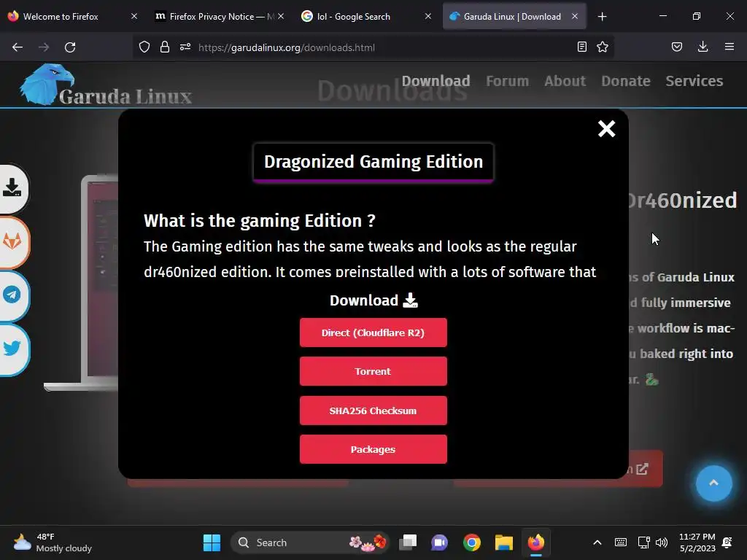
Task: Click the Torrent download button
Action: pos(373,371)
